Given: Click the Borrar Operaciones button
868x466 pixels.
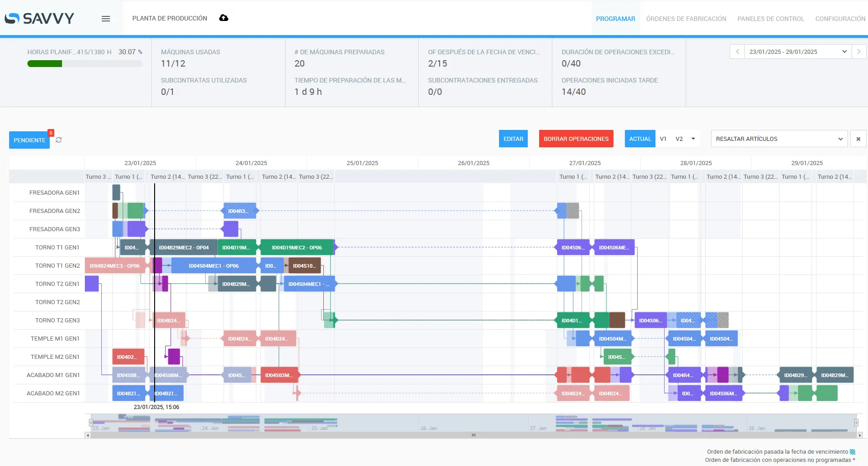Looking at the screenshot, I should click(576, 139).
